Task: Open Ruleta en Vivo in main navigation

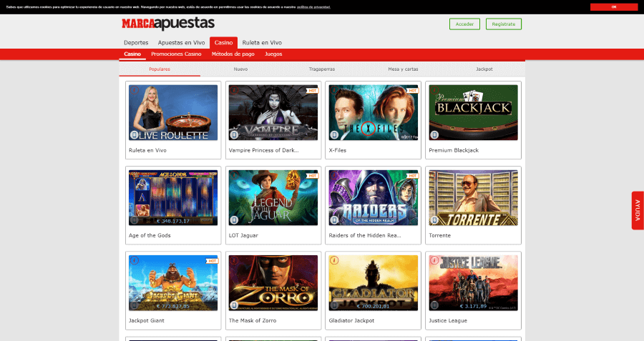Action: click(x=262, y=43)
